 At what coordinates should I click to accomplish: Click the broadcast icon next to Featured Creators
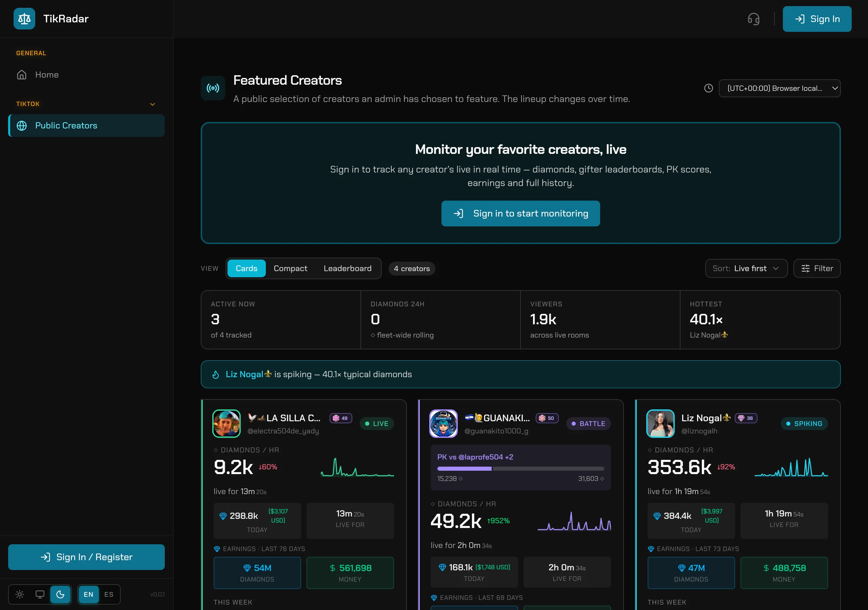tap(213, 88)
